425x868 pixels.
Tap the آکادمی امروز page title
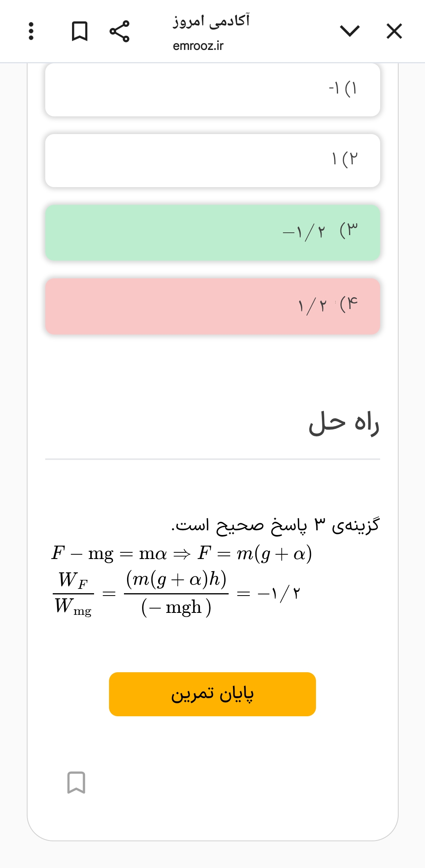tap(211, 20)
